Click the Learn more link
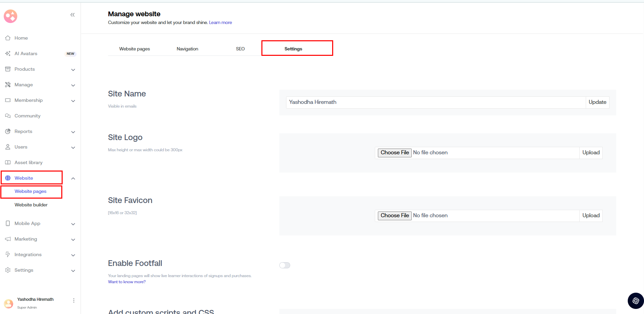The image size is (644, 314). [220, 23]
